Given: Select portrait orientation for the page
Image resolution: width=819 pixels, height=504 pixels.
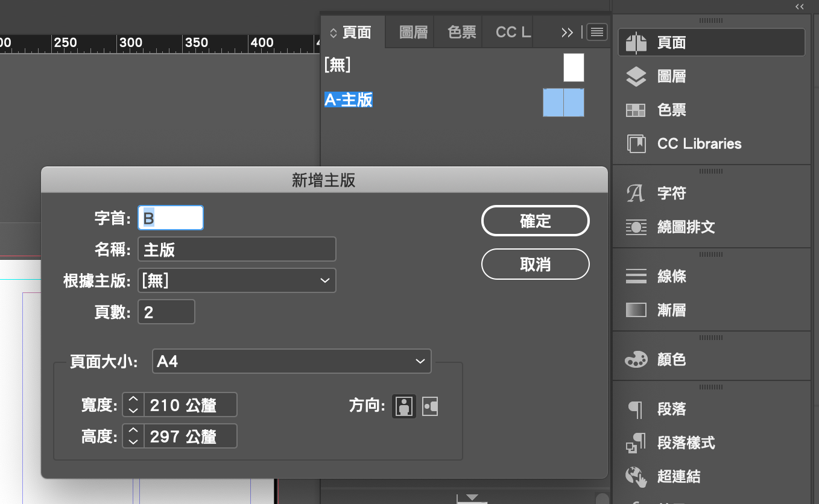Looking at the screenshot, I should tap(404, 406).
